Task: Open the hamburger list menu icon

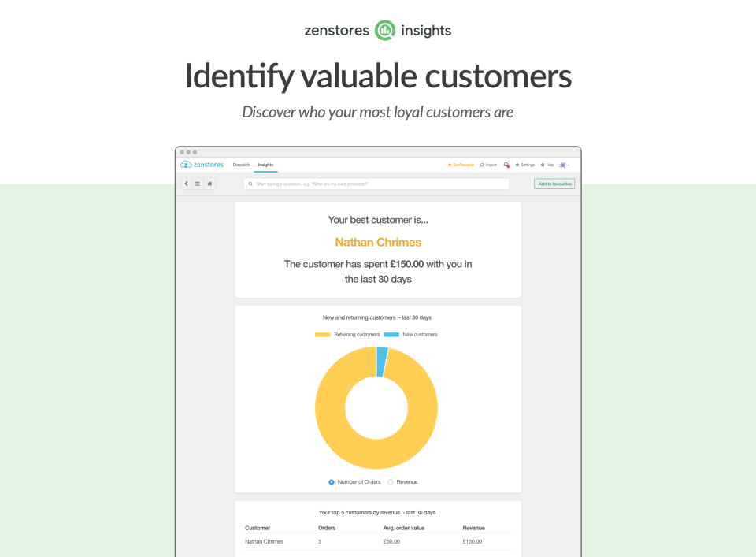Action: (x=198, y=184)
